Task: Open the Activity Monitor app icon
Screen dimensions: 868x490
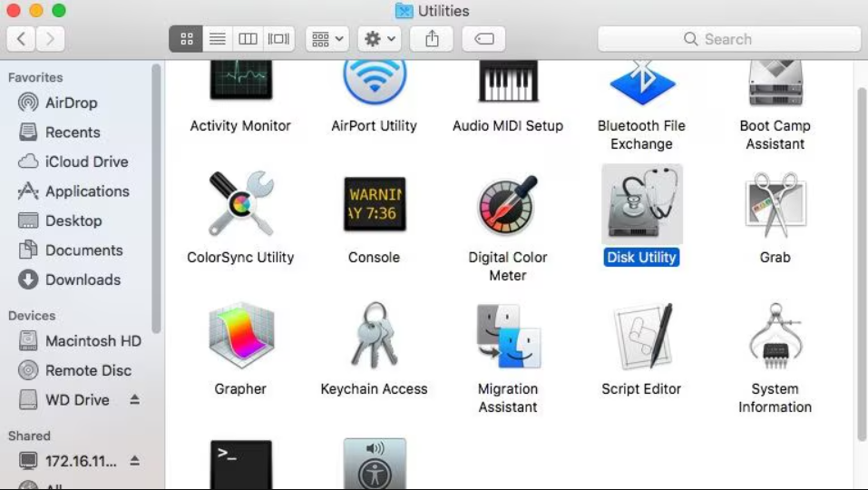Action: click(x=240, y=81)
